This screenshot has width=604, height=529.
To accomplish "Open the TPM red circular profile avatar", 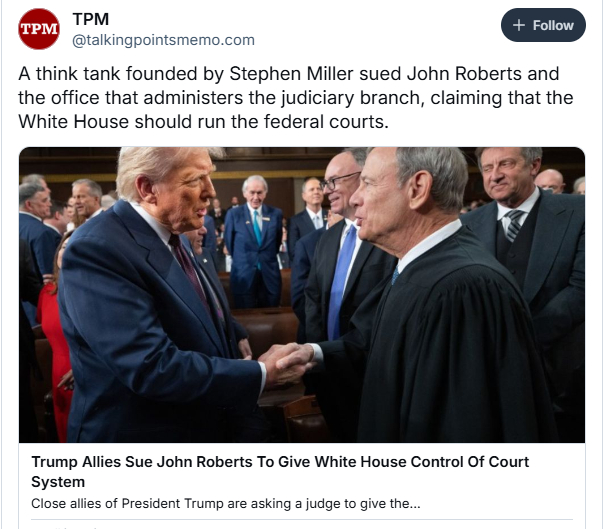I will point(39,29).
